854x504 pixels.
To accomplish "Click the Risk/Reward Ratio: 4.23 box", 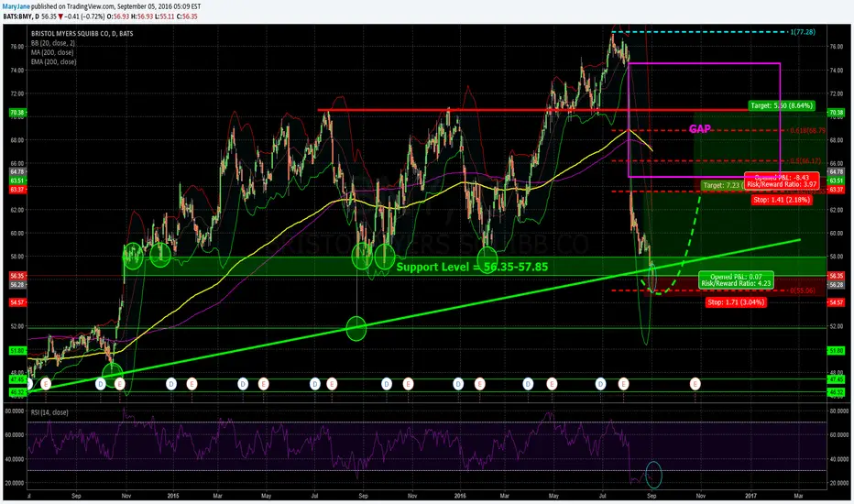I will click(736, 280).
